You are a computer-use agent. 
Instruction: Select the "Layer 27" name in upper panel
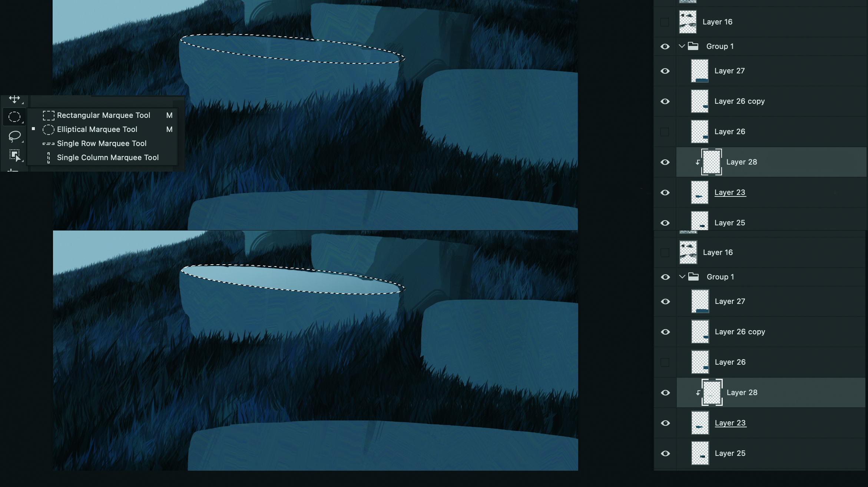coord(729,71)
